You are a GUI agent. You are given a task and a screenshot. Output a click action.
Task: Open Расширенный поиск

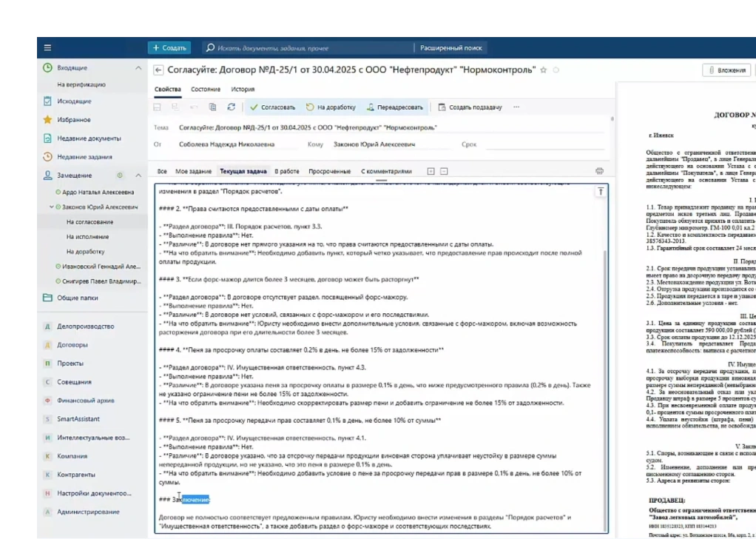coord(450,47)
